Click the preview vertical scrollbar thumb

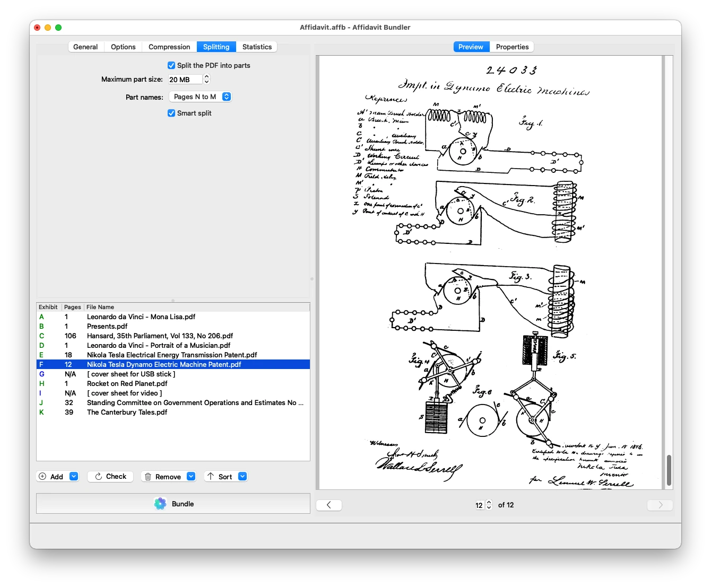tap(669, 470)
